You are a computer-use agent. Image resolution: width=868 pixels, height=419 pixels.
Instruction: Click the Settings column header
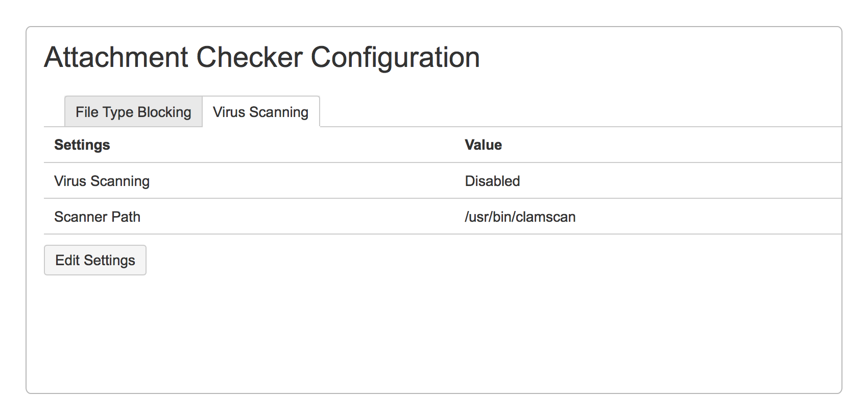pos(82,145)
